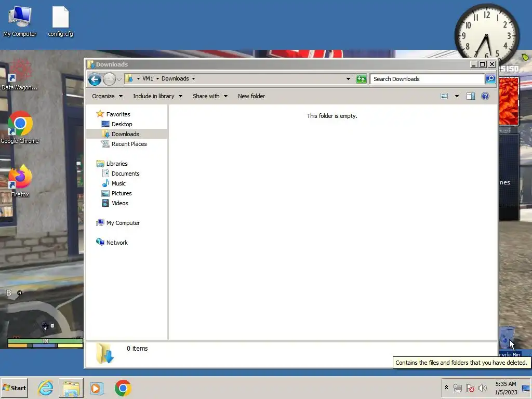The image size is (532, 399).
Task: Open the Start menu
Action: tap(14, 388)
